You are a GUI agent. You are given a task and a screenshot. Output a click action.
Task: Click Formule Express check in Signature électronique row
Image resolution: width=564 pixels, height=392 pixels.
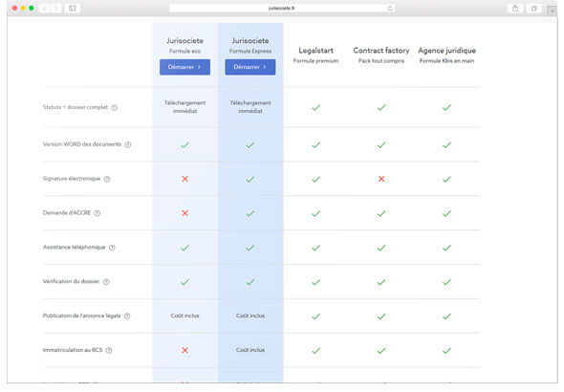[x=250, y=179]
